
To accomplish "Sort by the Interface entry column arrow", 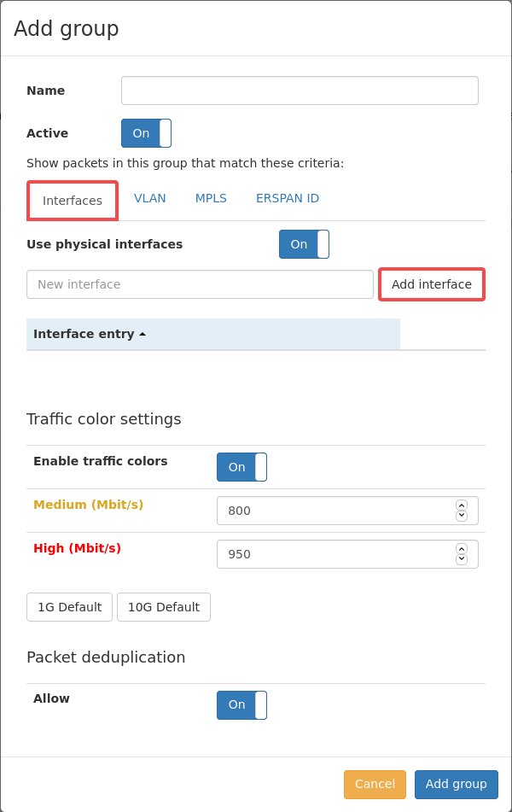I will pyautogui.click(x=143, y=334).
